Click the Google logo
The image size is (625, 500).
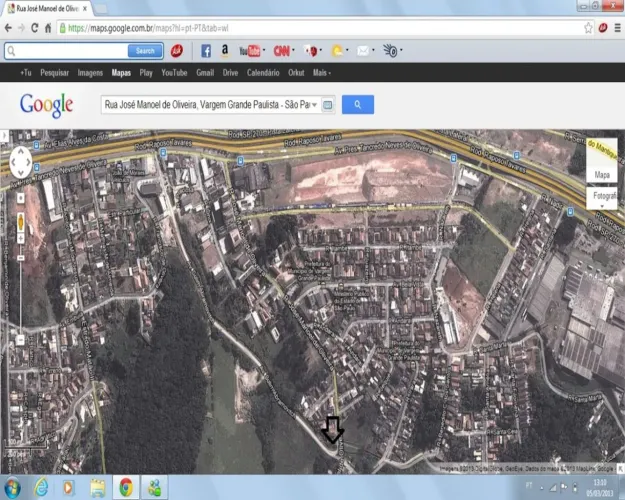pyautogui.click(x=46, y=105)
